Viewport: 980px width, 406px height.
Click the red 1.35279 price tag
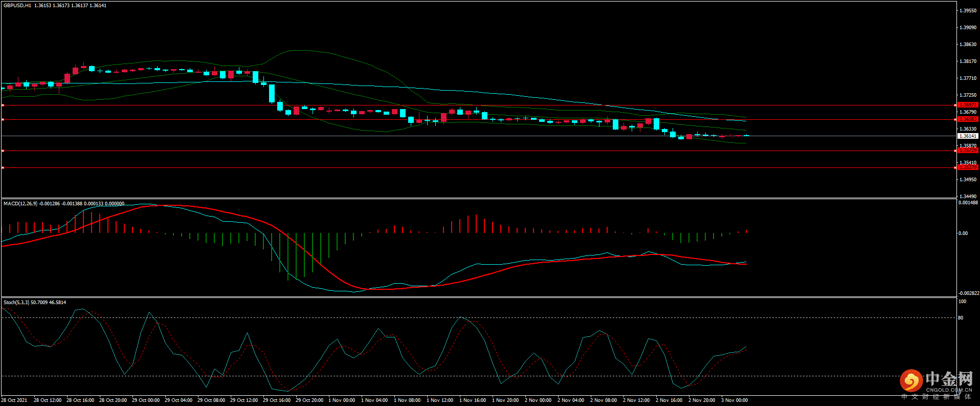tap(967, 167)
